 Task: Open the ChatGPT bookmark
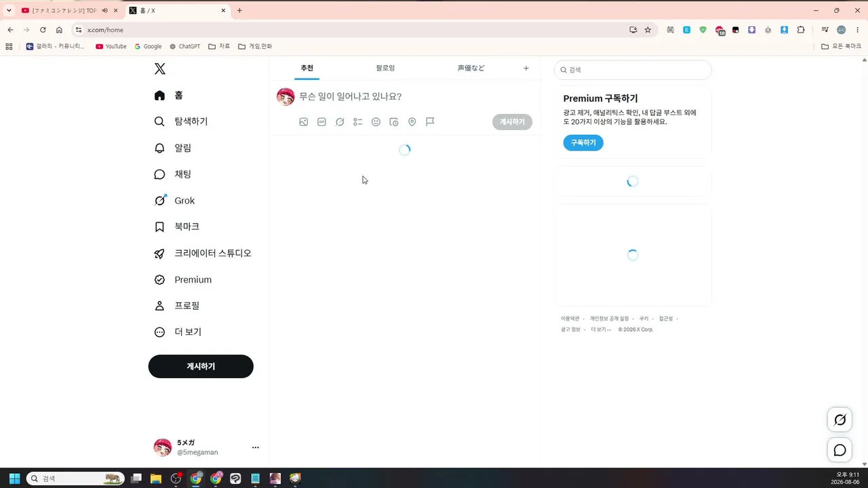[x=185, y=47]
